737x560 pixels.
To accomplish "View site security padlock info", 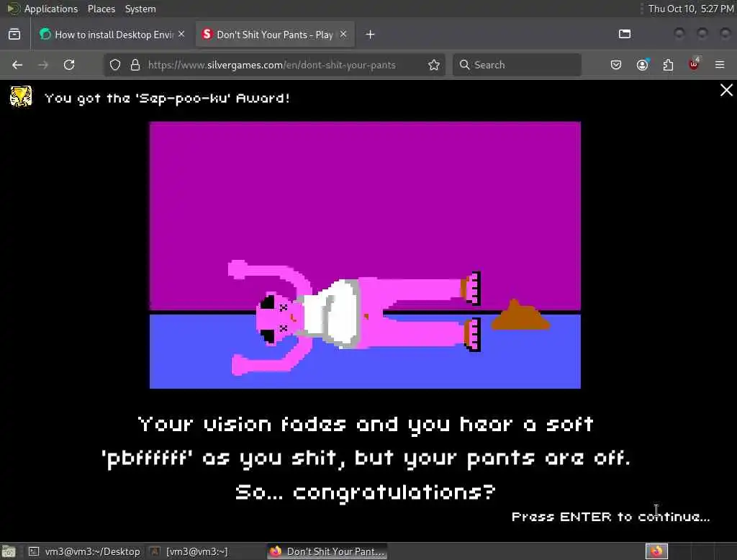I will (135, 65).
